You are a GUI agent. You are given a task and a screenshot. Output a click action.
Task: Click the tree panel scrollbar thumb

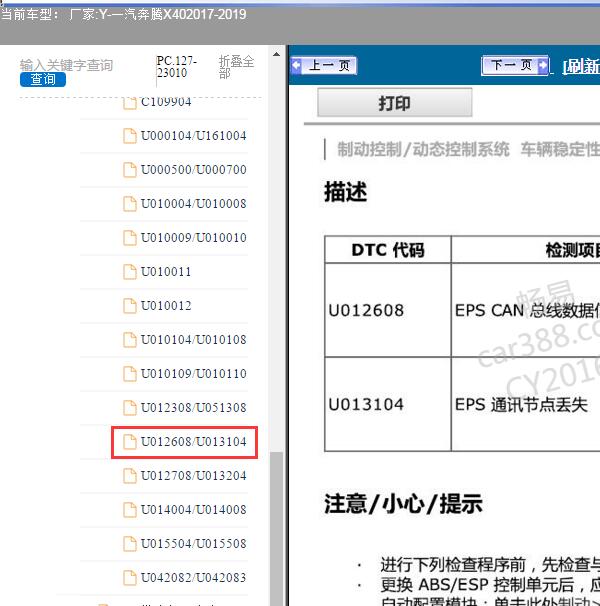coord(276,528)
